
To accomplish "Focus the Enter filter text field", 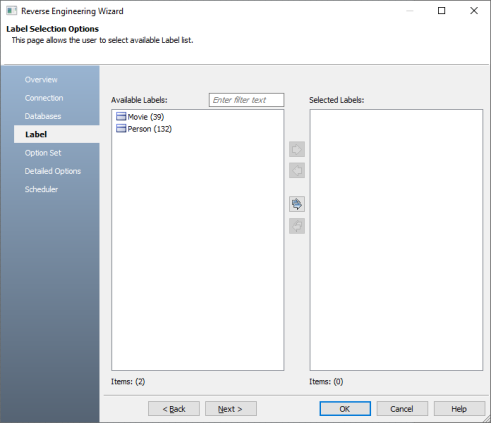I will tap(246, 100).
